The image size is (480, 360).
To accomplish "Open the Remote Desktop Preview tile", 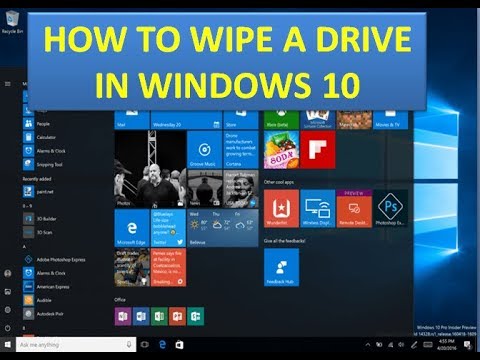I will [354, 209].
